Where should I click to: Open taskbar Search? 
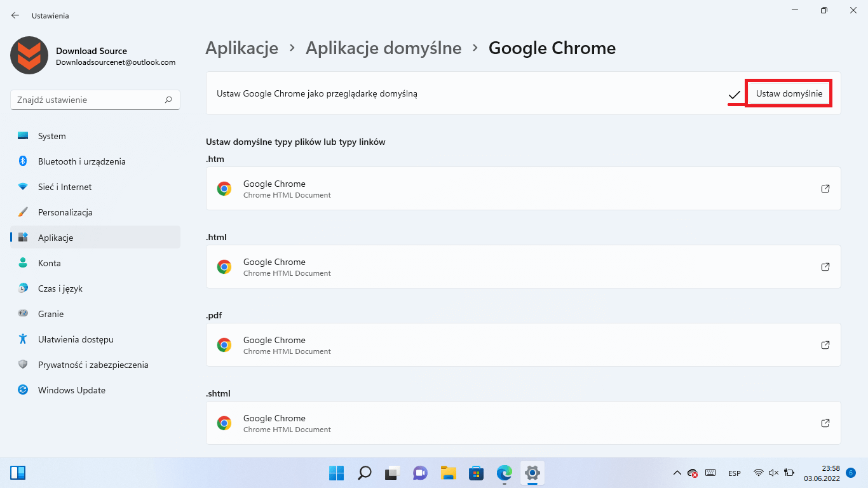(x=365, y=473)
